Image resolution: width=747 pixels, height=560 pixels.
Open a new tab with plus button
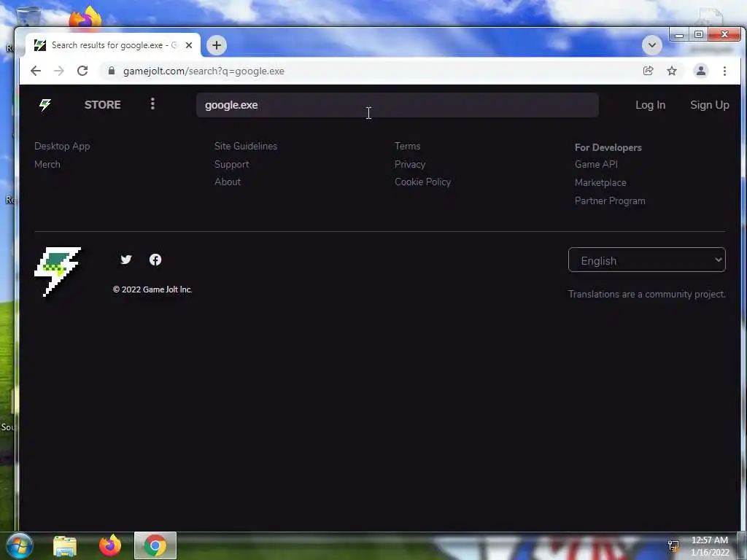(216, 45)
